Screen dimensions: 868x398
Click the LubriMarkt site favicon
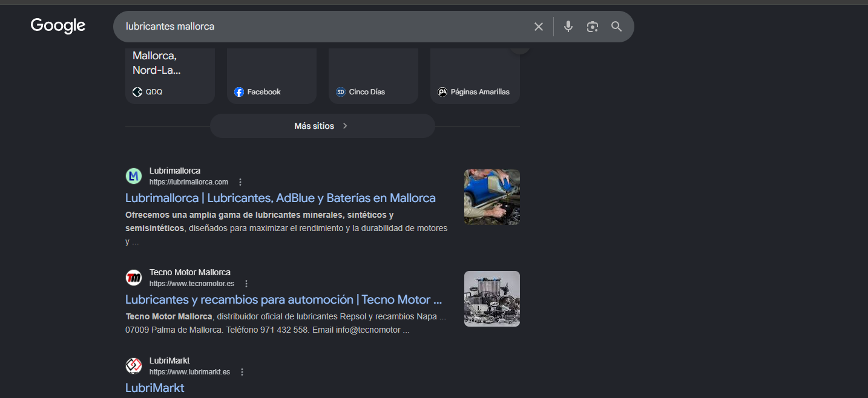coord(134,366)
